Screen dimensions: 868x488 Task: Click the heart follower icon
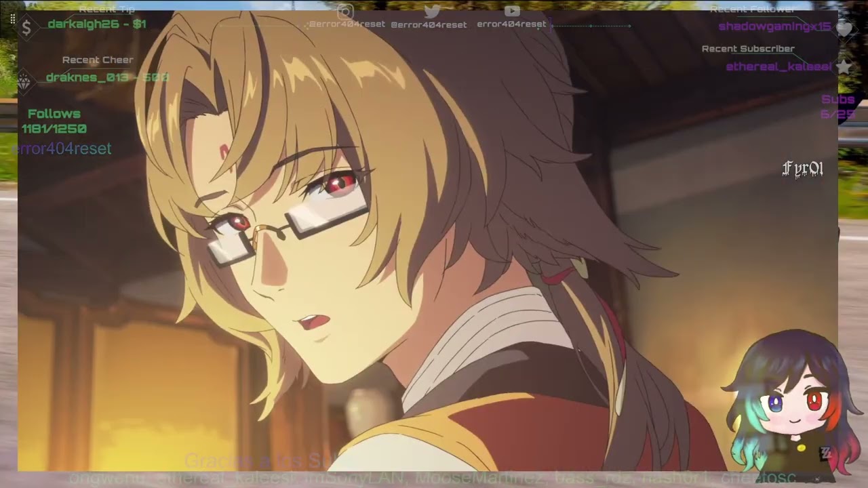pyautogui.click(x=844, y=29)
